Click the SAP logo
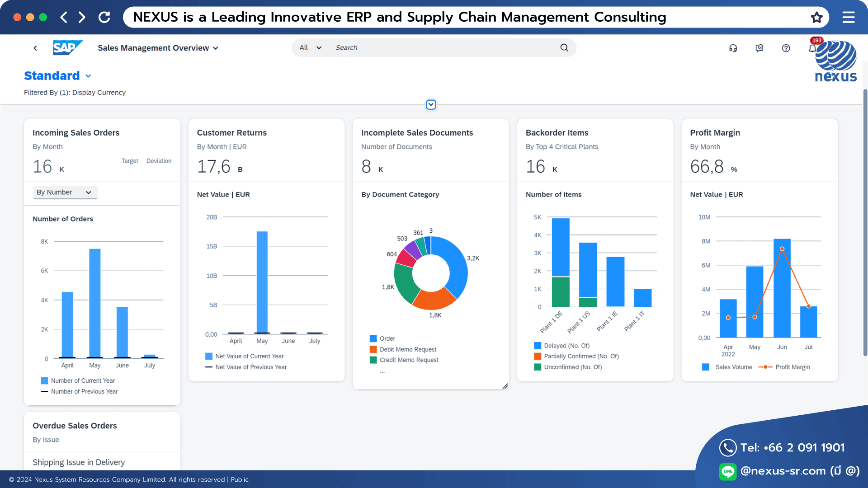 point(68,47)
